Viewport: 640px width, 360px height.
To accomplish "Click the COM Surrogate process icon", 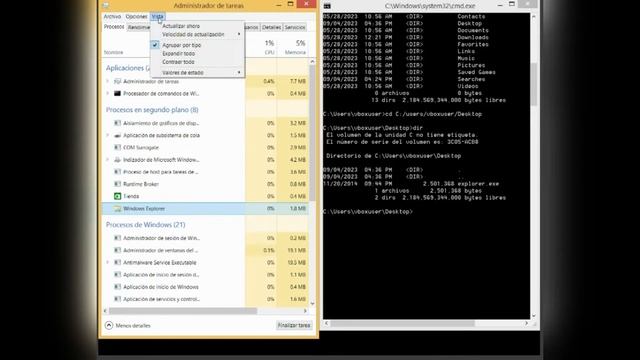I will [x=118, y=147].
